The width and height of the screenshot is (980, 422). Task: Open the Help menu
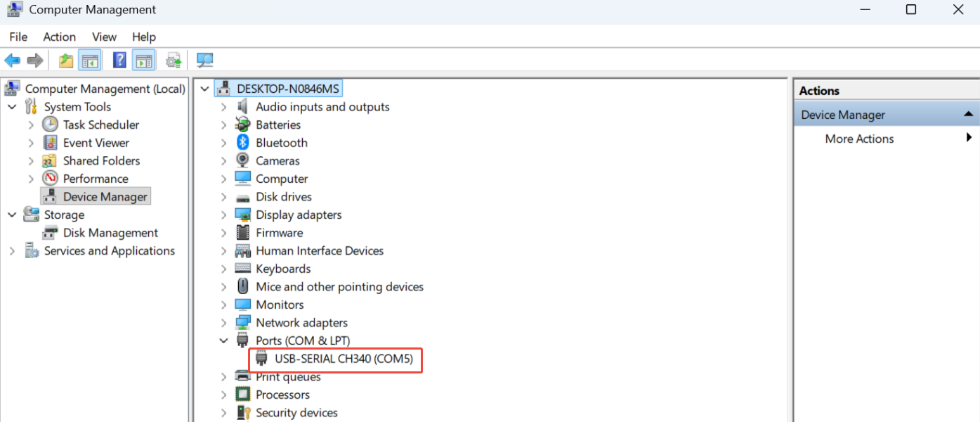tap(144, 37)
